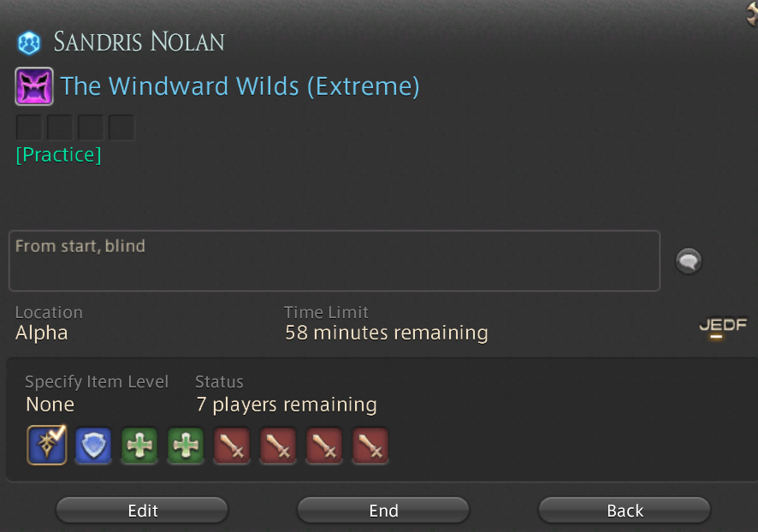
Task: Click the first empty condition slot under the duty title
Action: point(29,127)
